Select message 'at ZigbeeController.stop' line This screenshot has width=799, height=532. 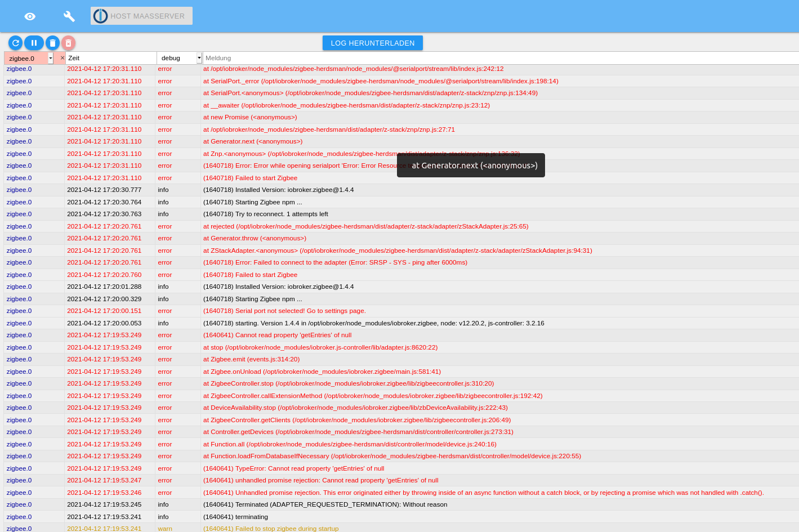click(349, 383)
